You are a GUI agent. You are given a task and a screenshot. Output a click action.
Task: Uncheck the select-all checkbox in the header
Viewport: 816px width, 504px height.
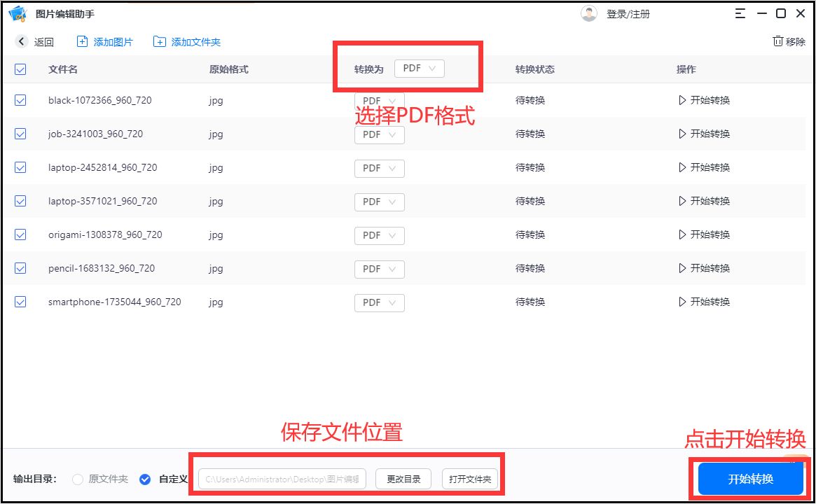click(x=20, y=69)
